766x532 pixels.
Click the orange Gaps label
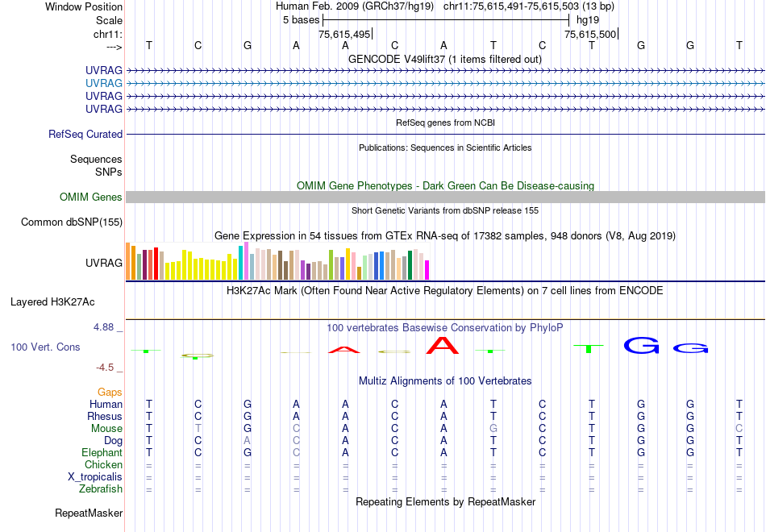(110, 393)
